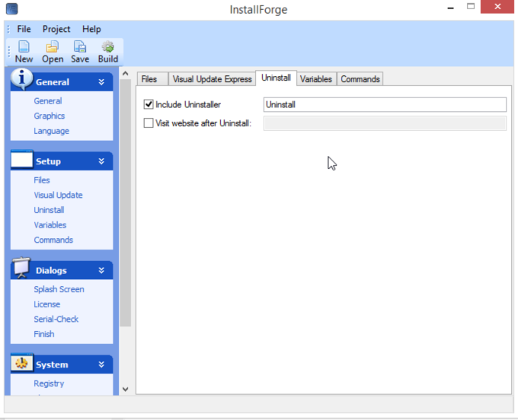Collapse the Dialogs sidebar section

pyautogui.click(x=101, y=271)
